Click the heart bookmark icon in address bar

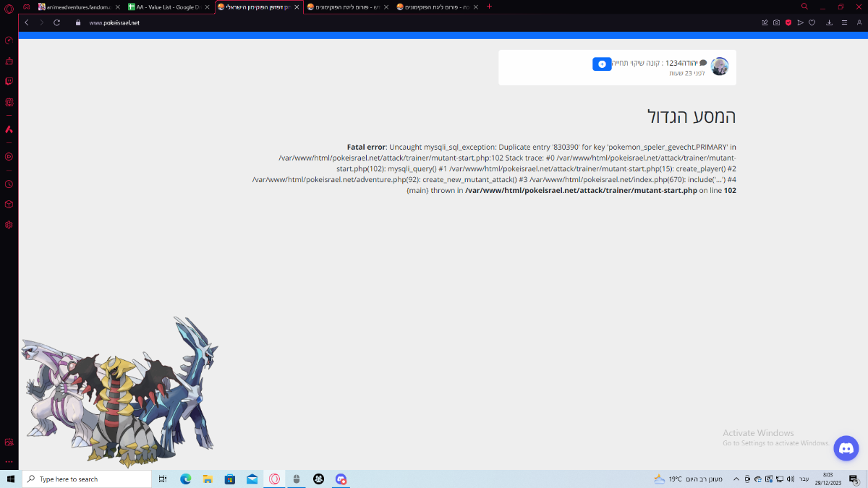(x=812, y=22)
